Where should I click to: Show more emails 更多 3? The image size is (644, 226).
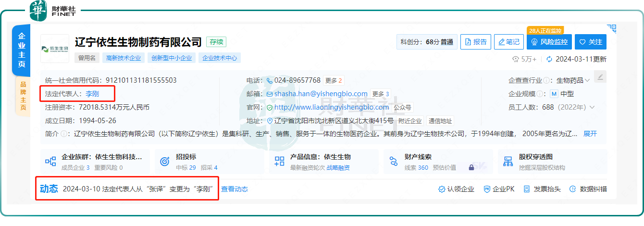[381, 94]
